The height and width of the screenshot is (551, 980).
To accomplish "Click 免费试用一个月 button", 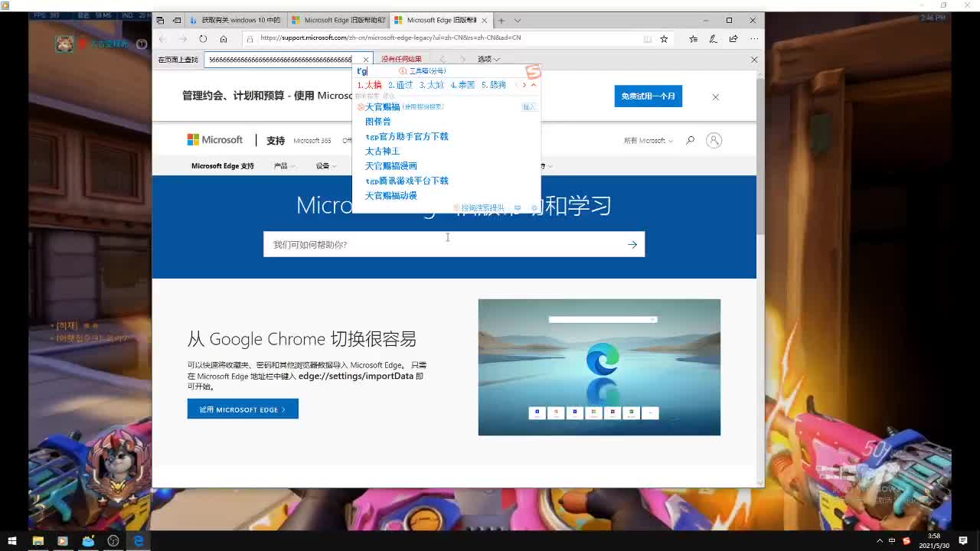I will 648,96.
